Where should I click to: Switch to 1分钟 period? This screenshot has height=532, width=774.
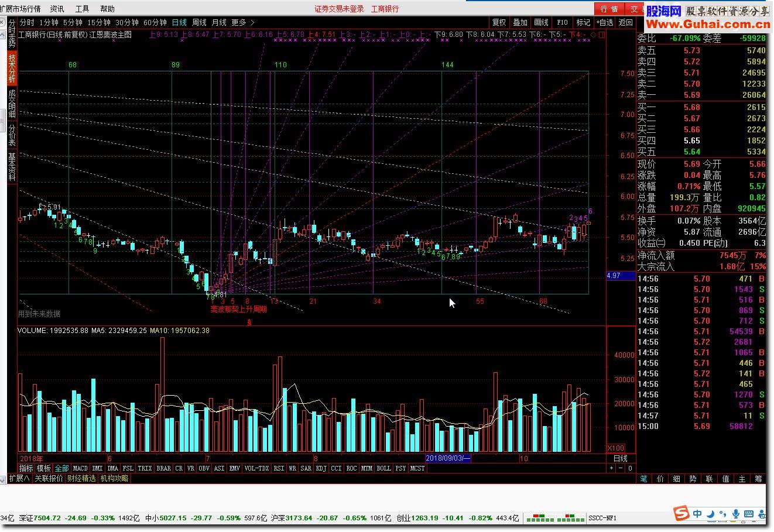coord(49,22)
